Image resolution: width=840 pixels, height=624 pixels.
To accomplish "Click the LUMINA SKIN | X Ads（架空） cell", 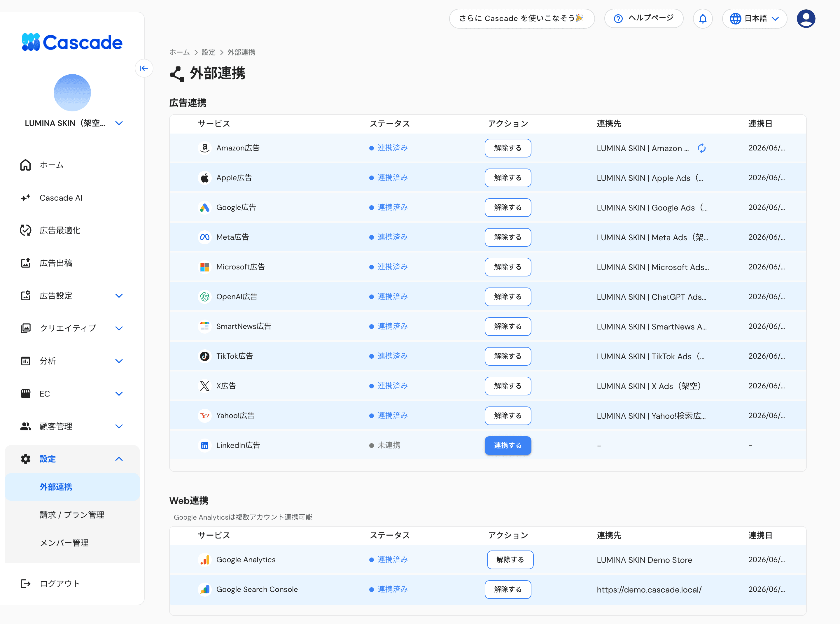I will pyautogui.click(x=649, y=386).
